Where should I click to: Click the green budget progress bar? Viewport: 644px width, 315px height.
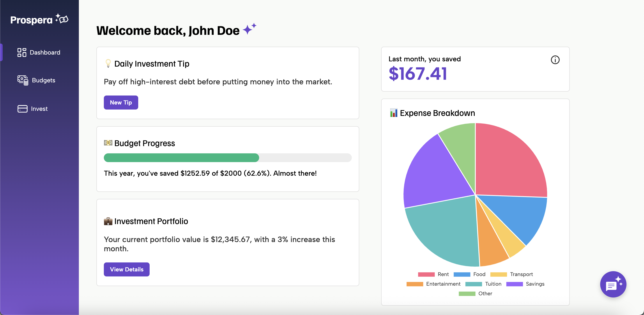[x=181, y=158]
